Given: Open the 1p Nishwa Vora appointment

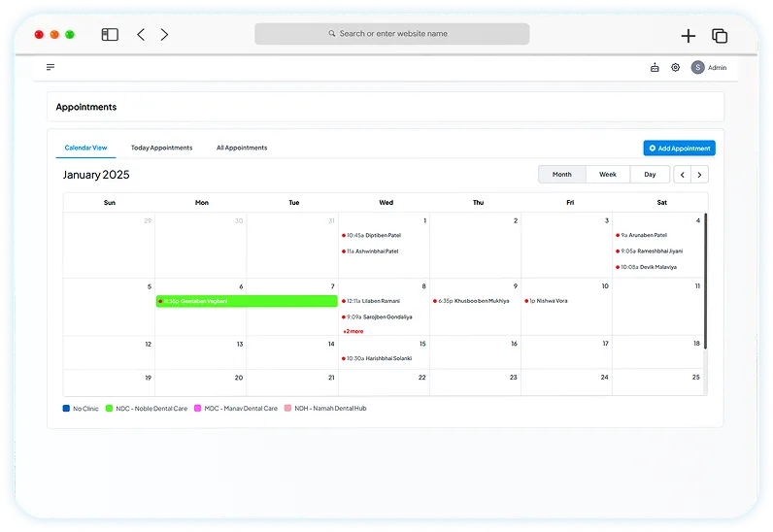Looking at the screenshot, I should click(546, 301).
